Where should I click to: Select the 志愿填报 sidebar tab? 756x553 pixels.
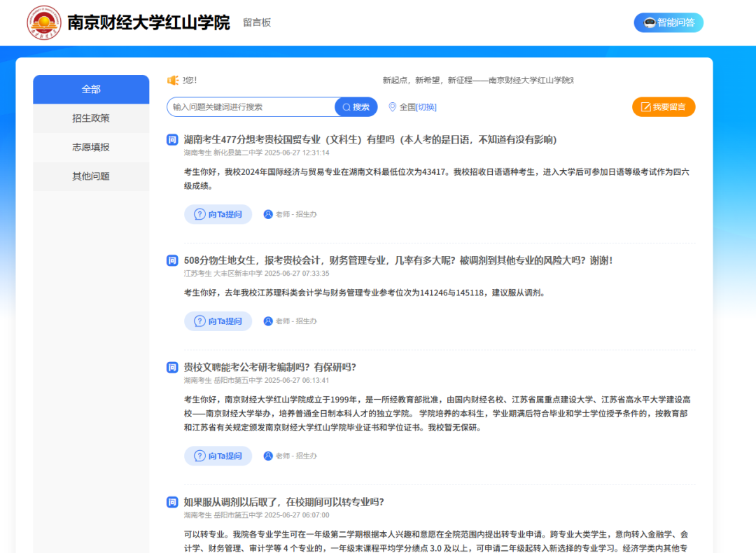(91, 147)
